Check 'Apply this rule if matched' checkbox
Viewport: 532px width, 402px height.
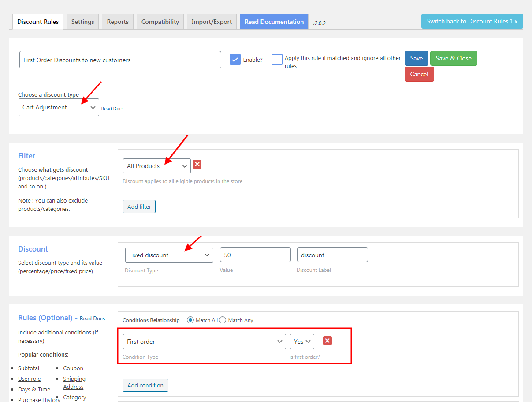coord(277,60)
